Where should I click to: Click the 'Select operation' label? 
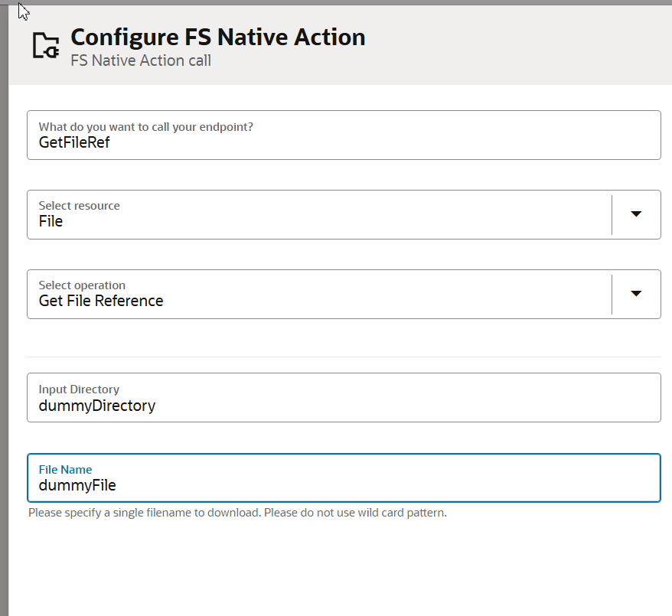pyautogui.click(x=82, y=285)
